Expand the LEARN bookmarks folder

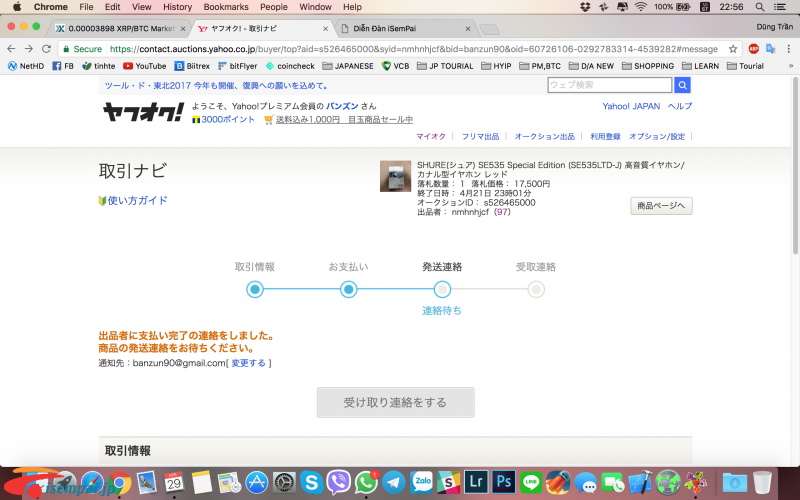click(x=701, y=66)
